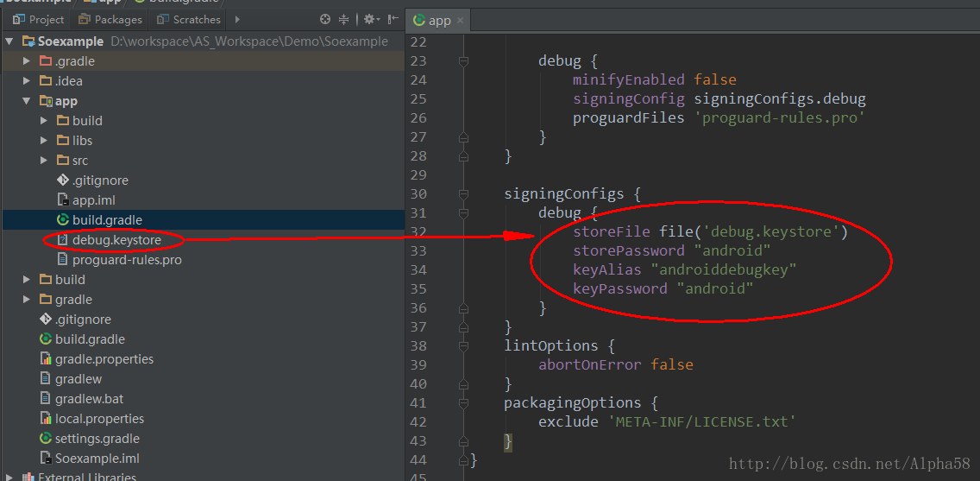Select build.gradle file under app folder
The height and width of the screenshot is (481, 980).
pos(98,220)
